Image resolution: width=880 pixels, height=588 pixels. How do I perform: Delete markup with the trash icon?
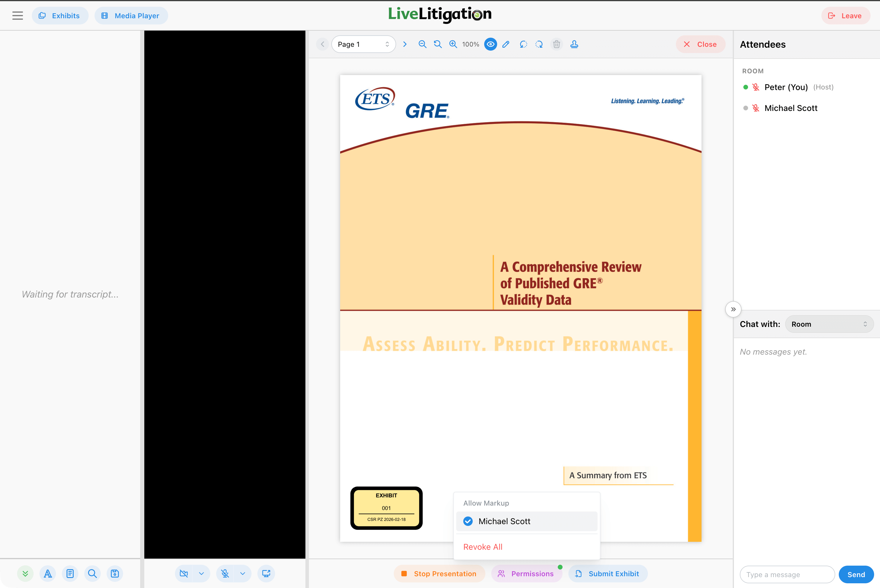[557, 44]
